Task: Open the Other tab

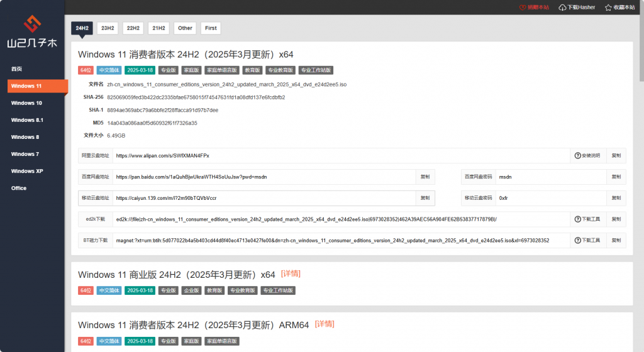Action: (x=185, y=28)
